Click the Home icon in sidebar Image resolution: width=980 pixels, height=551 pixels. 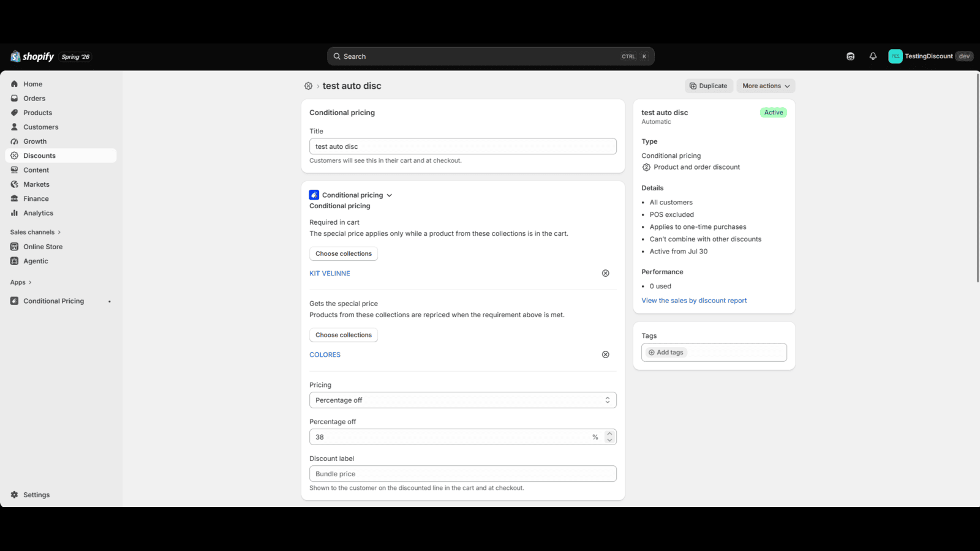(15, 84)
